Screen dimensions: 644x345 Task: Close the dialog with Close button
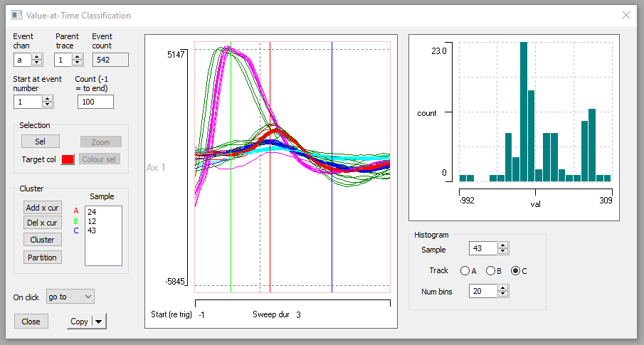pos(31,322)
